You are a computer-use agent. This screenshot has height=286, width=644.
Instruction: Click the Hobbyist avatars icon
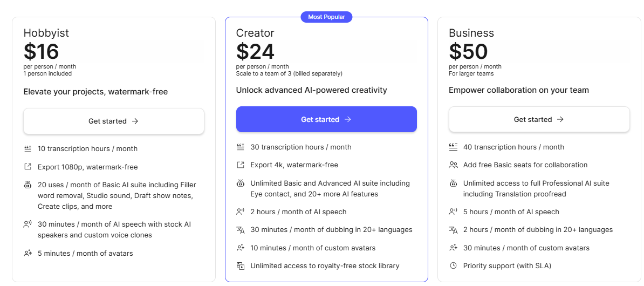[x=28, y=253]
